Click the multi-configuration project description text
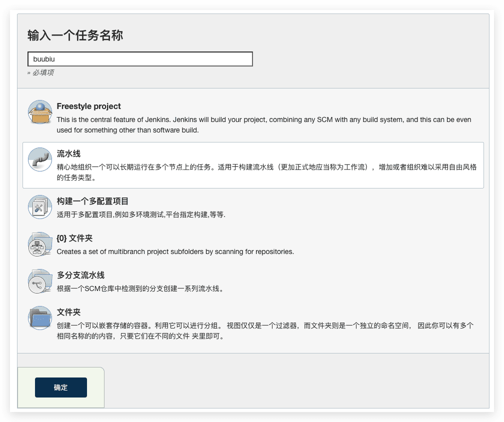Image resolution: width=504 pixels, height=422 pixels. pos(141,215)
